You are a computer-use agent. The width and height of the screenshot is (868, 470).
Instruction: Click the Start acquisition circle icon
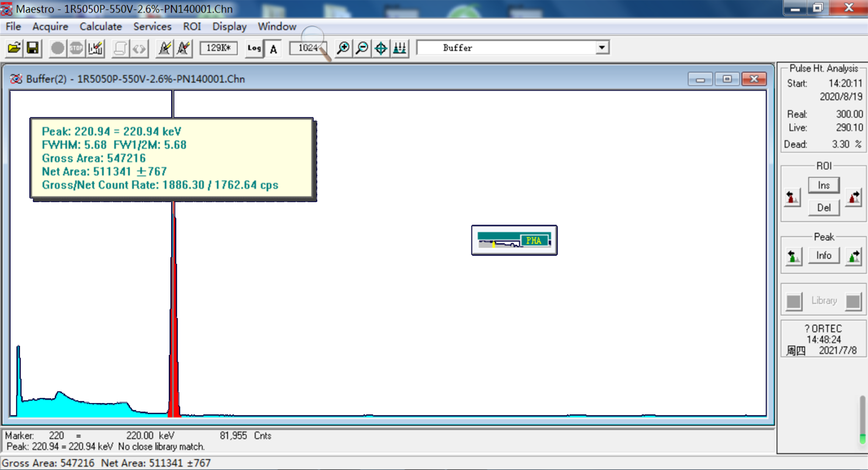[x=58, y=48]
